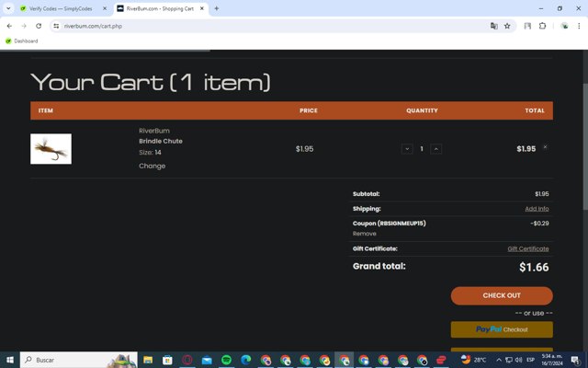This screenshot has height=368, width=588.
Task: Open the network status tray icon
Action: 509,360
